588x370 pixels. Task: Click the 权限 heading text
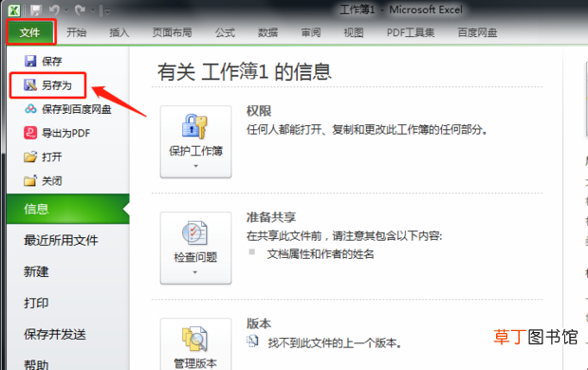pyautogui.click(x=259, y=111)
